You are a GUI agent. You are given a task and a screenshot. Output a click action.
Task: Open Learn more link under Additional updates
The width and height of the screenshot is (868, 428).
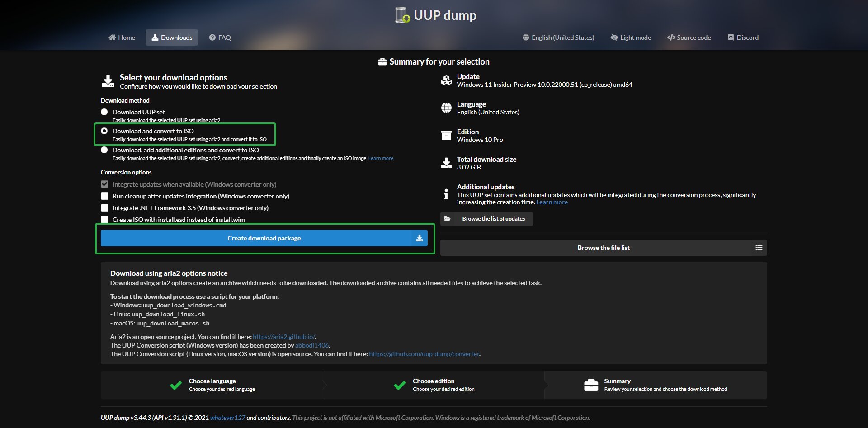pyautogui.click(x=552, y=202)
